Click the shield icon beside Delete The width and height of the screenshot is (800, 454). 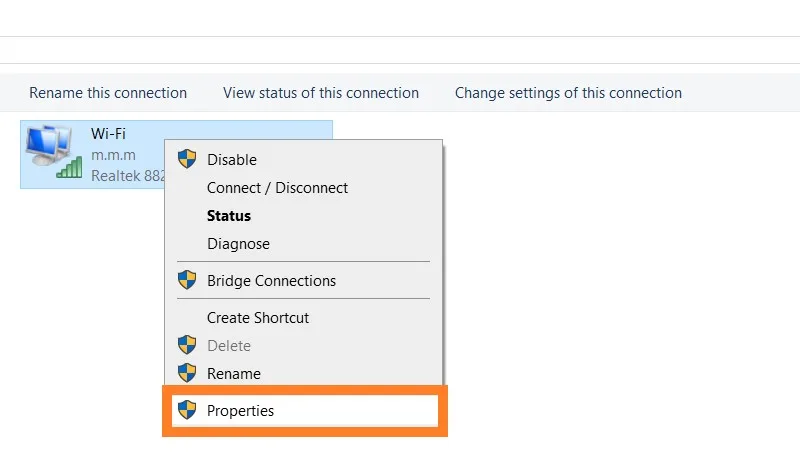point(187,345)
